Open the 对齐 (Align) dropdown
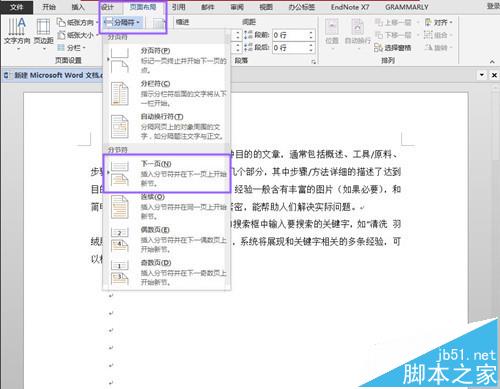Image resolution: width=500 pixels, height=389 pixels. (x=438, y=22)
